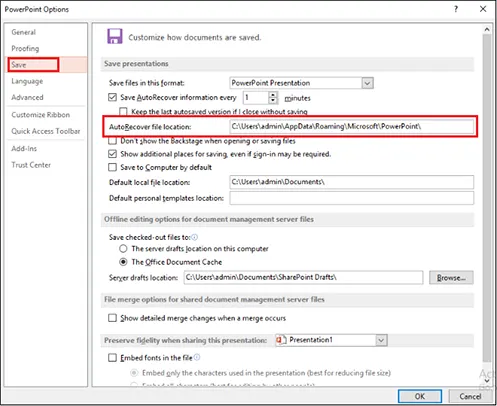This screenshot has height=406, width=497.
Task: Click the scrollbar down arrow
Action: pyautogui.click(x=487, y=381)
